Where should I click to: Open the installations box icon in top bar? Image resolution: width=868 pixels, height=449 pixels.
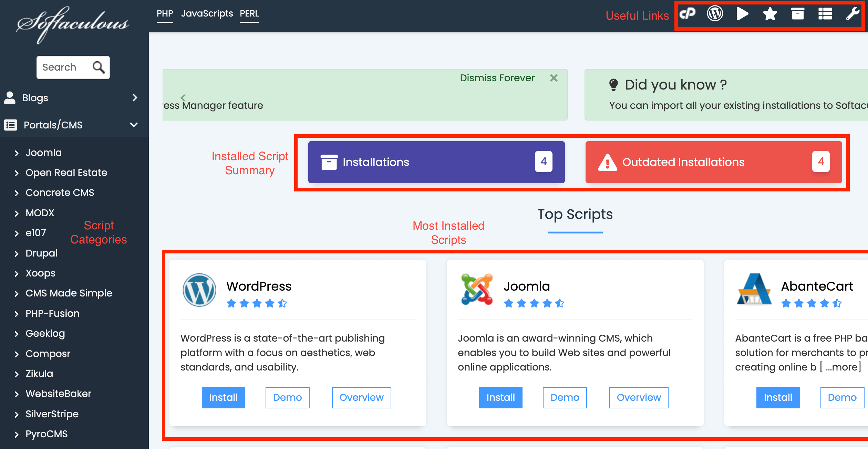(x=797, y=14)
